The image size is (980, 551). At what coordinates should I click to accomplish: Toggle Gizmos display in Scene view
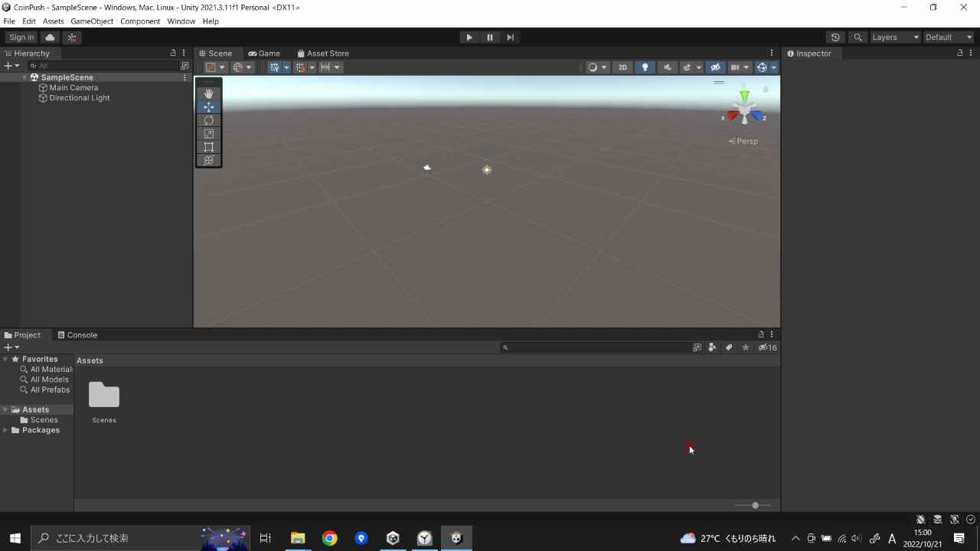point(762,67)
